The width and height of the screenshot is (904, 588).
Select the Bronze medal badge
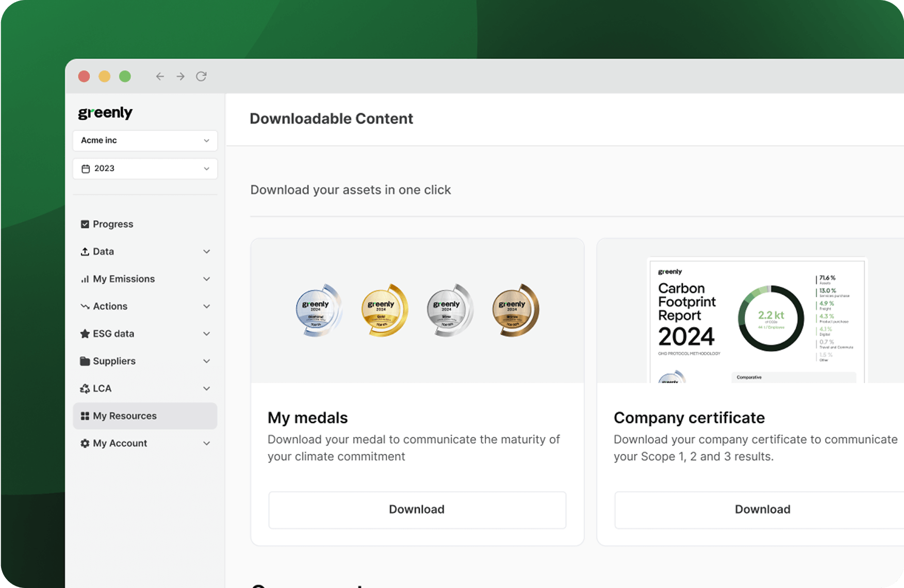click(516, 310)
